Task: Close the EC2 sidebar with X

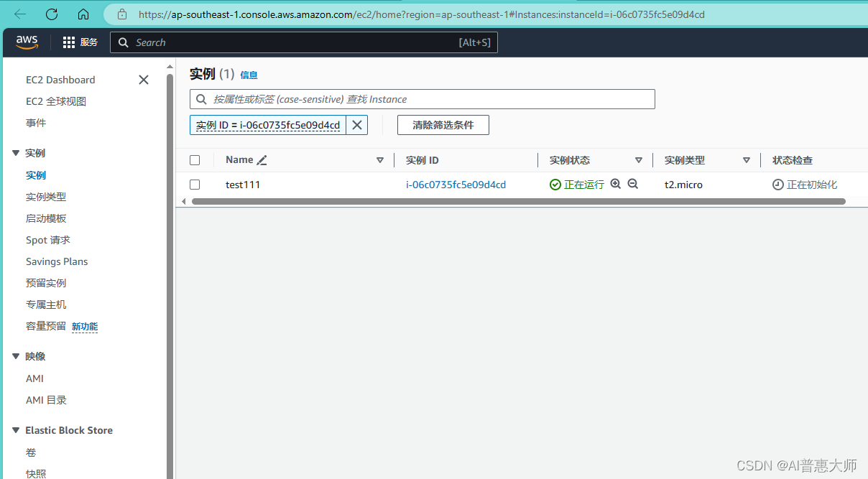Action: (144, 80)
